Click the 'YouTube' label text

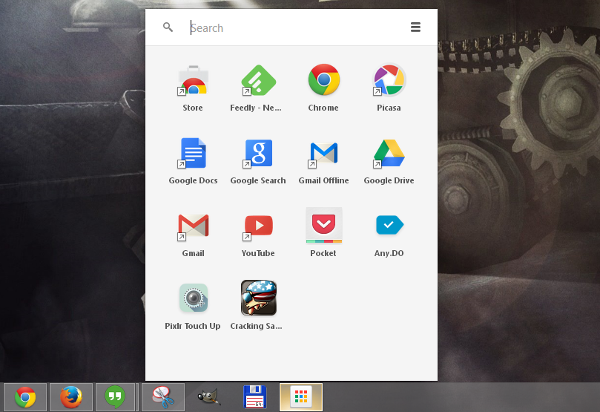(x=258, y=253)
